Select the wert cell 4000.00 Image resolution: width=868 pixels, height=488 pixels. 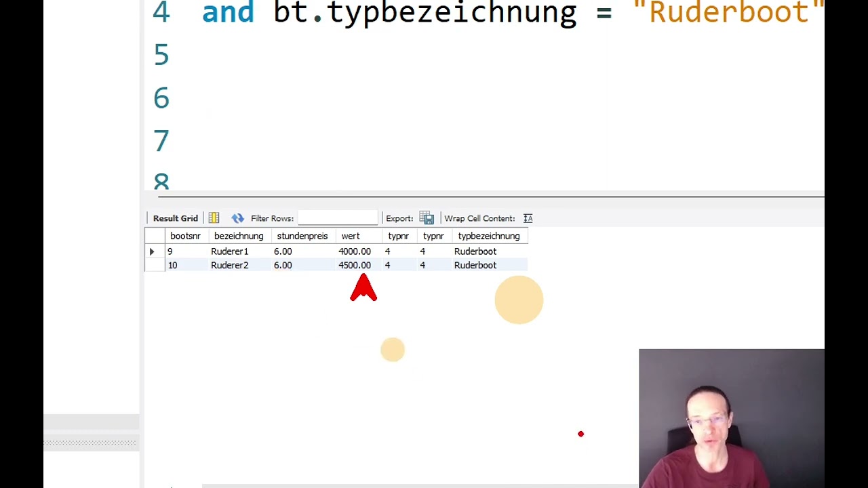pos(358,251)
